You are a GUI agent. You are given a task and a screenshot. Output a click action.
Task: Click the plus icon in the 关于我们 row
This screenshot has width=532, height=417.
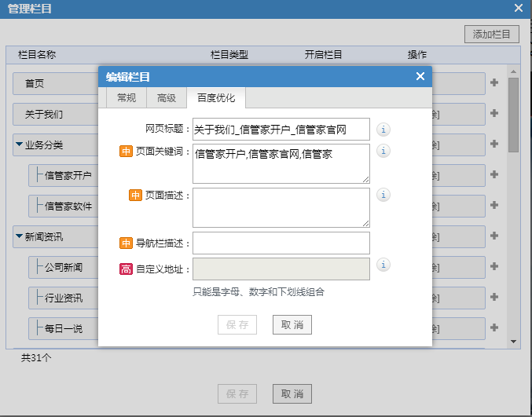click(494, 114)
